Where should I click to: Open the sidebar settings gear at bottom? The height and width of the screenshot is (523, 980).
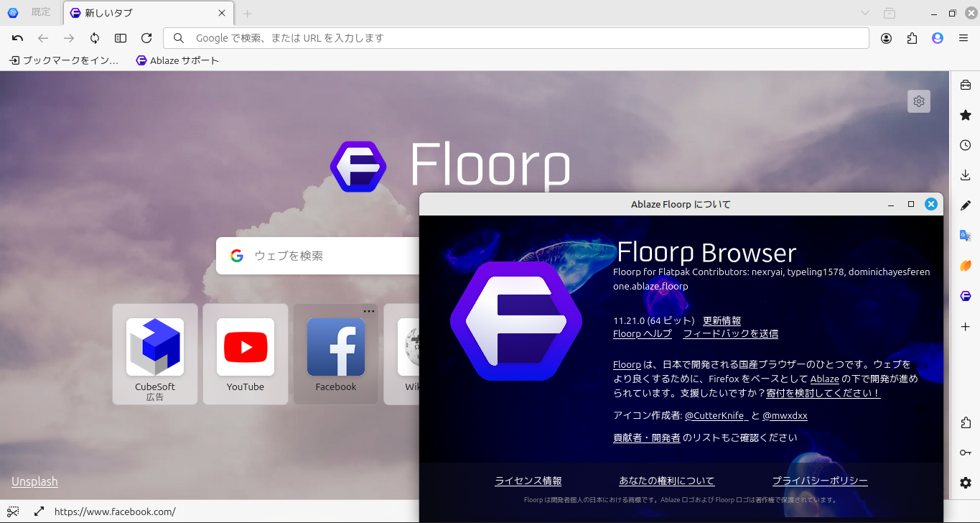(966, 483)
